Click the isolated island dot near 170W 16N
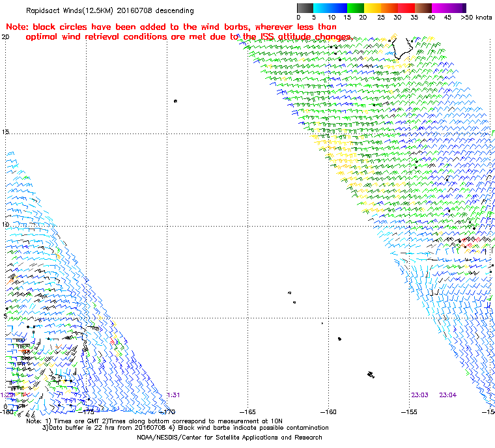 (175, 101)
